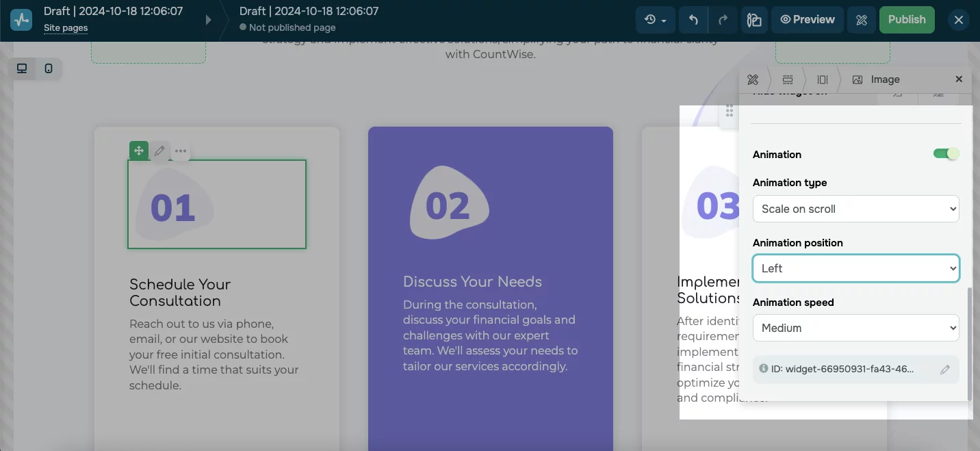Disable the Animation toggle
Image resolution: width=980 pixels, height=451 pixels.
coord(946,154)
